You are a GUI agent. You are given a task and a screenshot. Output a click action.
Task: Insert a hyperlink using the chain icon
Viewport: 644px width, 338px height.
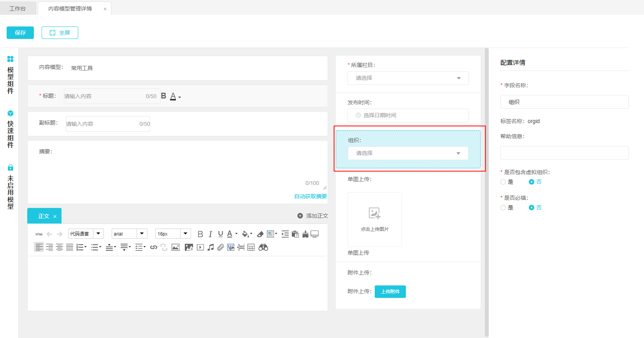tap(154, 247)
